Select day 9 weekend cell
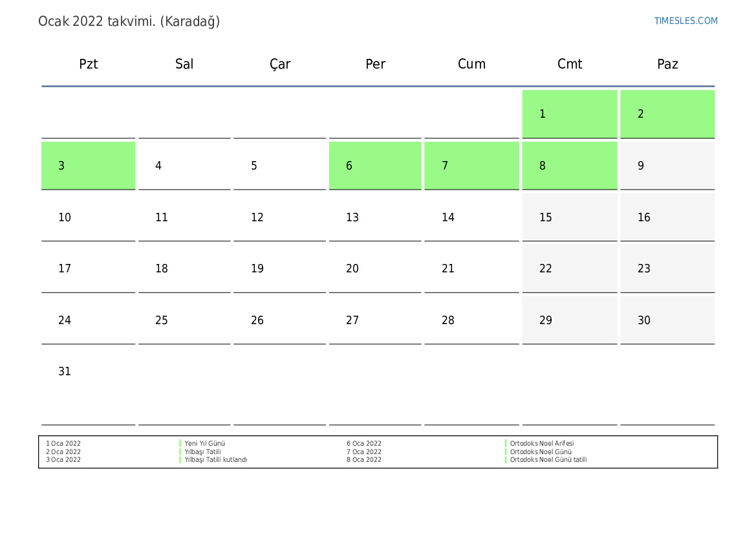Image resolution: width=756 pixels, height=535 pixels. click(x=667, y=166)
